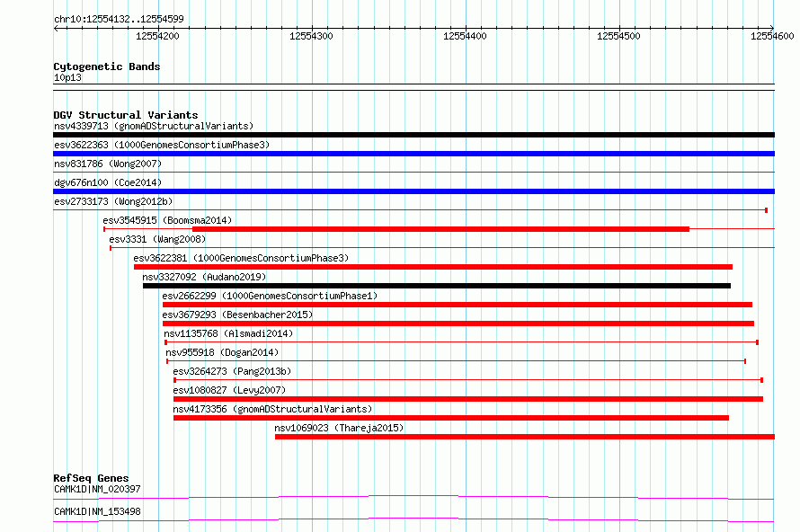Screen dimensions: 800x532
Task: Open the Cytogenetic Bands track heading
Action: [x=107, y=66]
